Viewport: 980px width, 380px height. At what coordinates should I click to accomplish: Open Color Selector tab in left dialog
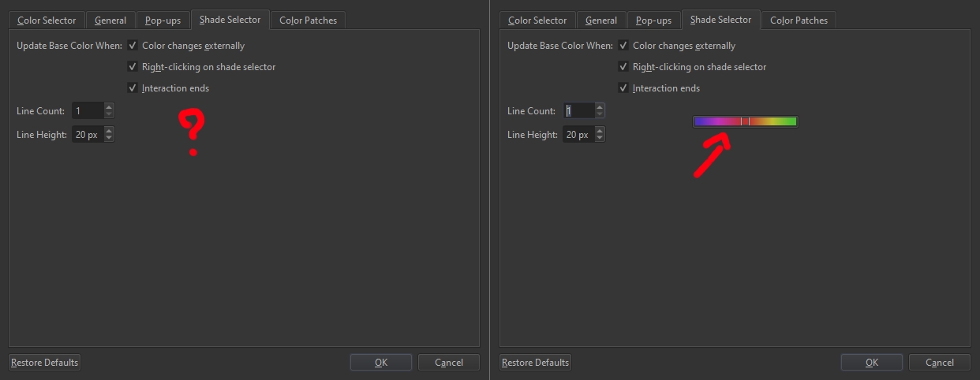[47, 20]
